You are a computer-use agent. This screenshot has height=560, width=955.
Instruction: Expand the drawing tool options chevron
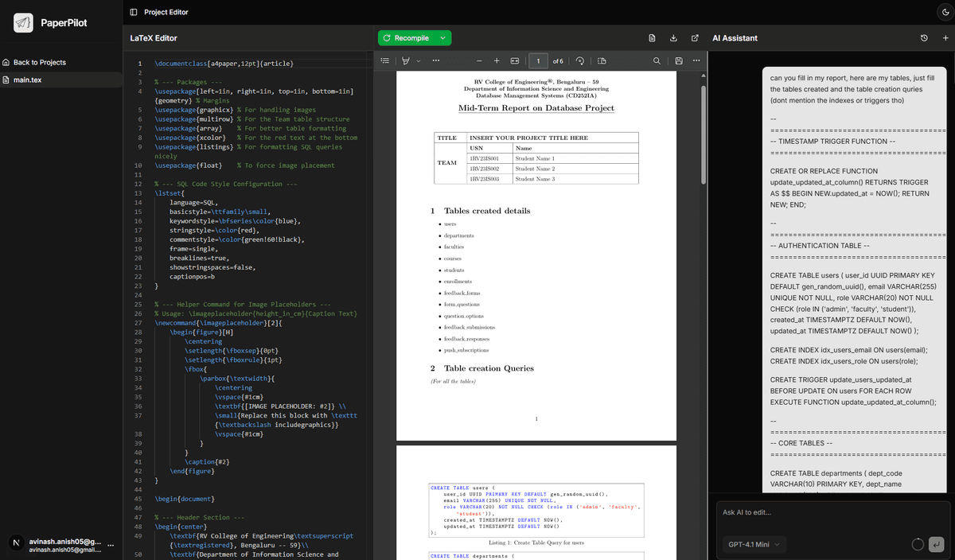[x=417, y=60]
